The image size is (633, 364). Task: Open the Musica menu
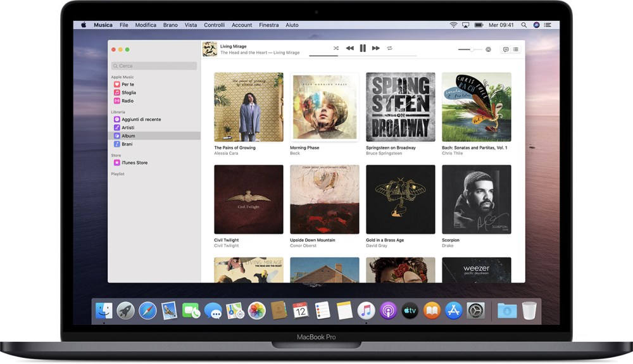click(103, 25)
